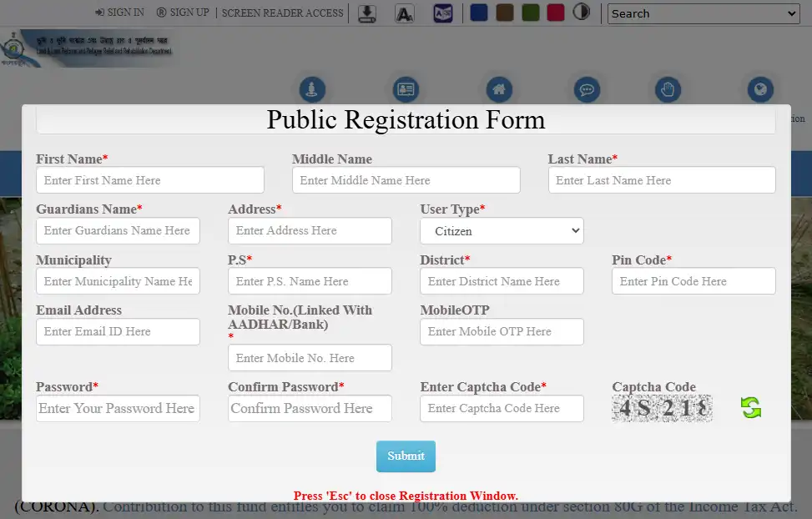This screenshot has width=812, height=519.
Task: Select the green color theme swatch
Action: point(531,13)
